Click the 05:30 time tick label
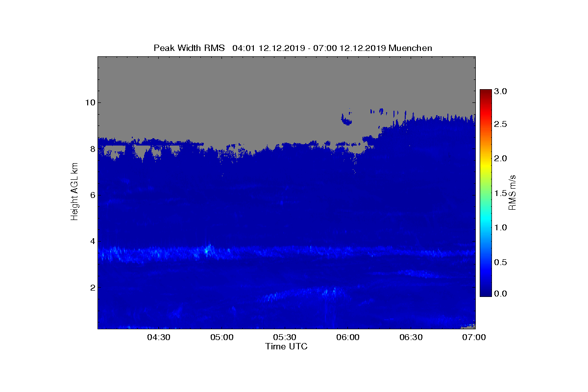This screenshot has width=588, height=392. coord(285,338)
